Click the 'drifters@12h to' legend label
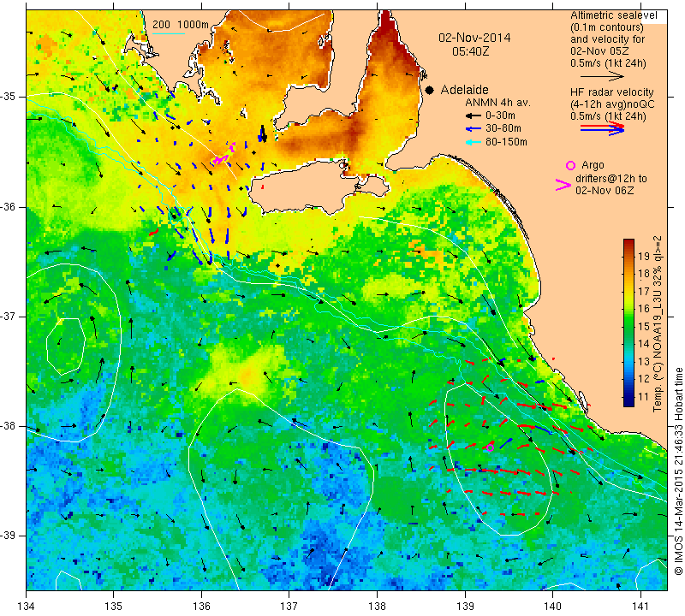 [611, 179]
